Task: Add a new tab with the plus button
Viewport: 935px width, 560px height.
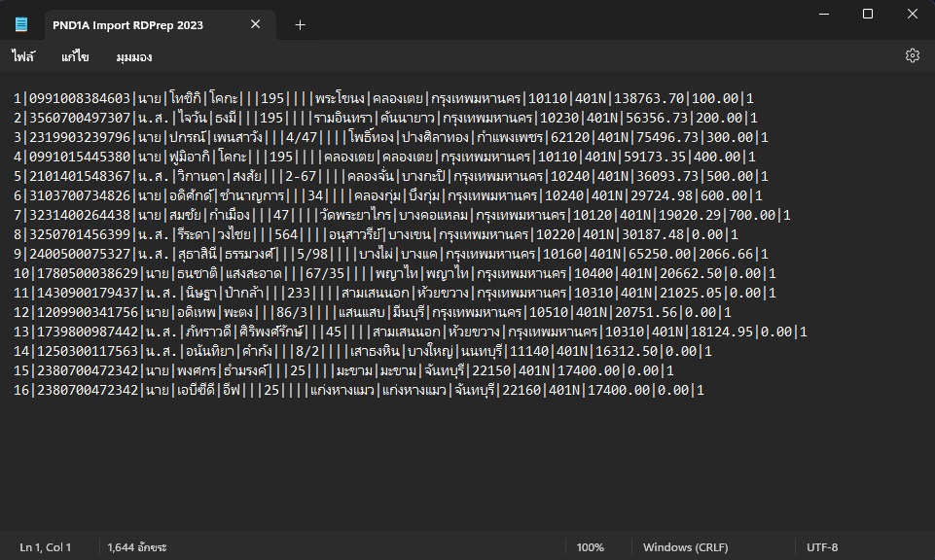Action: pos(300,25)
